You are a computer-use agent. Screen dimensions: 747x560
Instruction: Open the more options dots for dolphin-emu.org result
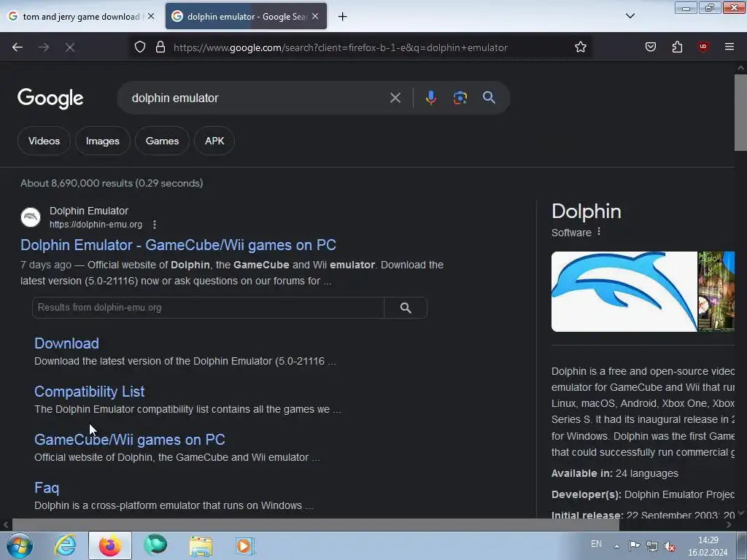[155, 225]
